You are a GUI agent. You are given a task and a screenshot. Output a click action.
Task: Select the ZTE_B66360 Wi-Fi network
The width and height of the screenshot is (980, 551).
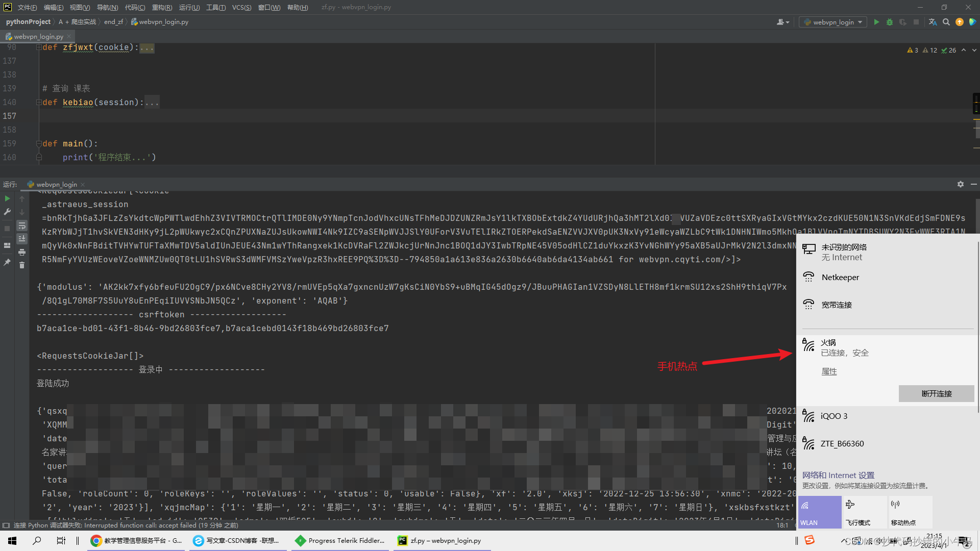pyautogui.click(x=887, y=444)
